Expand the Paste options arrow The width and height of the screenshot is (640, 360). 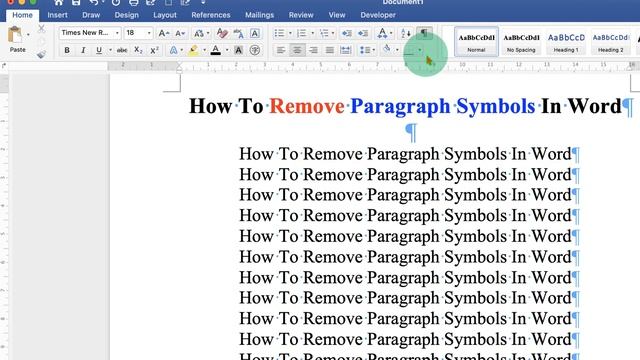point(28,35)
